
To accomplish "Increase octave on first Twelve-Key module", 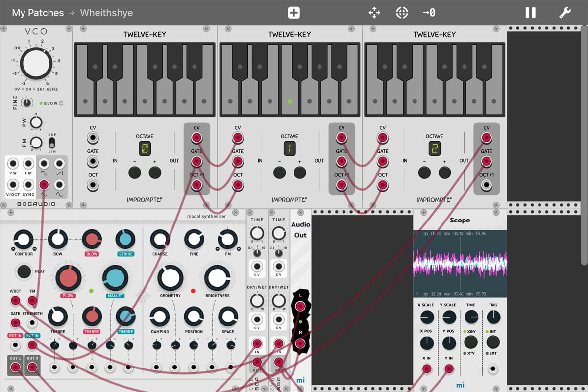I will point(155,172).
